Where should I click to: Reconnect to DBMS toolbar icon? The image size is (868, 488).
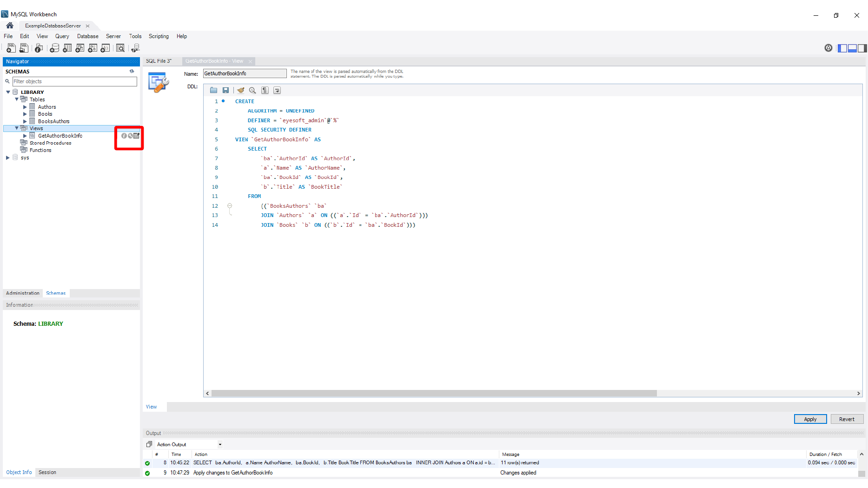point(135,48)
